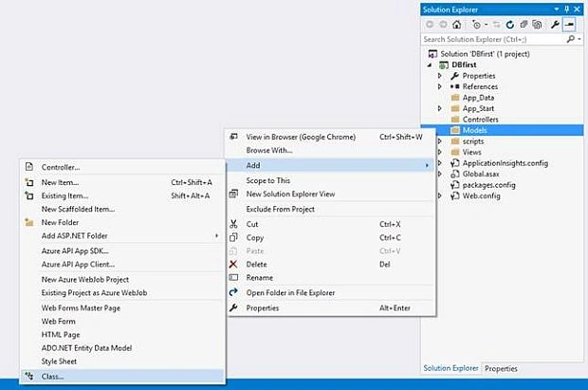Click the Home icon in Solution Explorer toolbar
Image resolution: width=588 pixels, height=390 pixels.
click(x=456, y=25)
